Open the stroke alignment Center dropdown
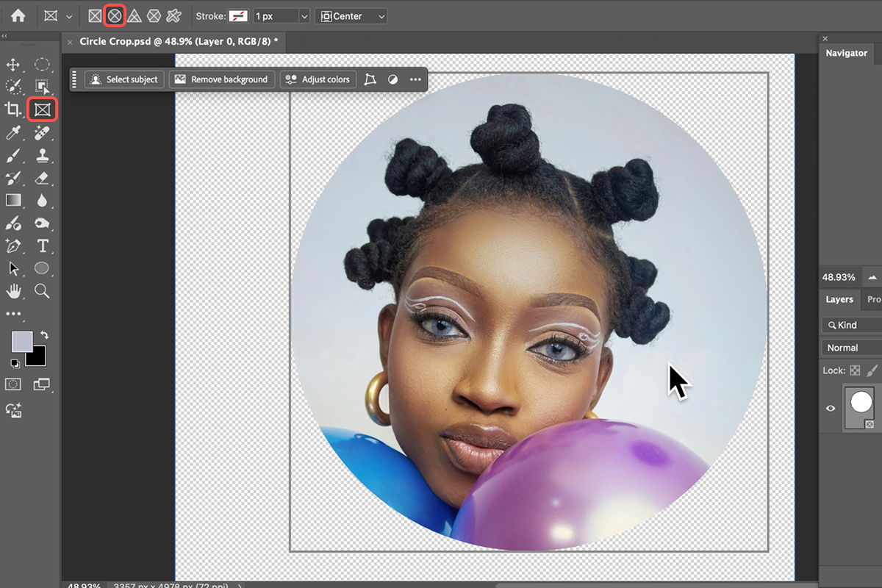882x588 pixels. [351, 16]
